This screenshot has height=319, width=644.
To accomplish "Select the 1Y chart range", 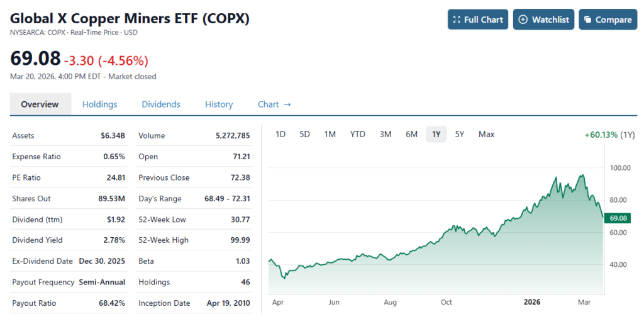I will click(x=436, y=134).
